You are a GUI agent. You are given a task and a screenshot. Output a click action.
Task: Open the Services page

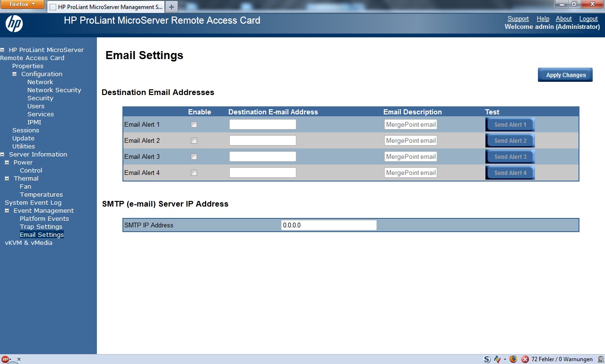click(x=41, y=114)
